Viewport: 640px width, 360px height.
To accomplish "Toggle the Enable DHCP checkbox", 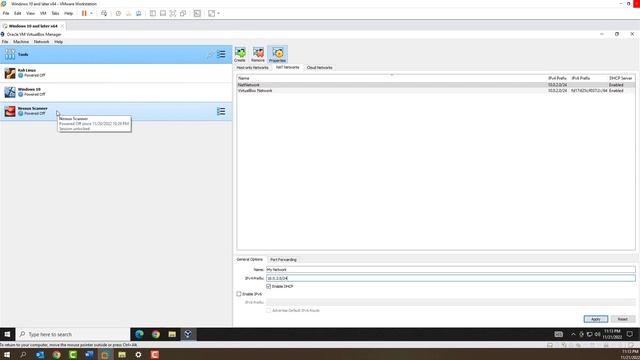I will [x=269, y=287].
